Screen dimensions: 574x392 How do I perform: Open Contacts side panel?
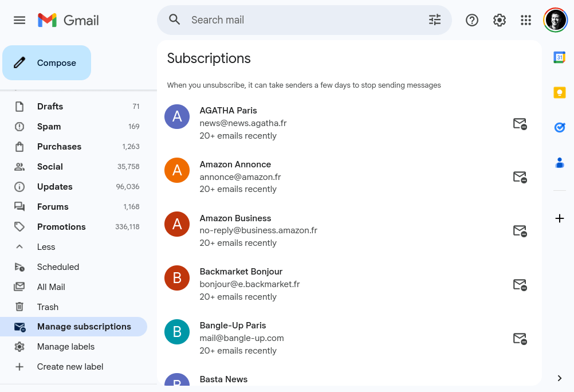click(x=560, y=163)
